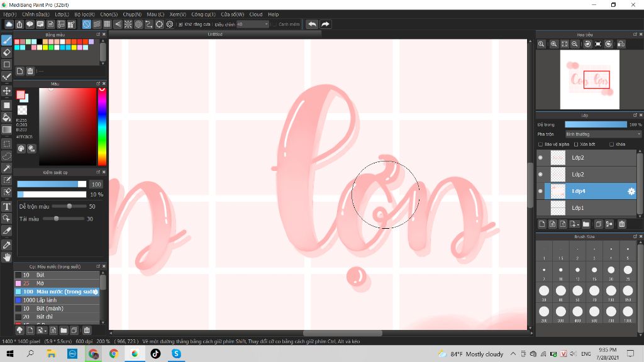Screen dimensions: 644x362
Task: Turn snap off in the toolbar
Action: point(87,25)
